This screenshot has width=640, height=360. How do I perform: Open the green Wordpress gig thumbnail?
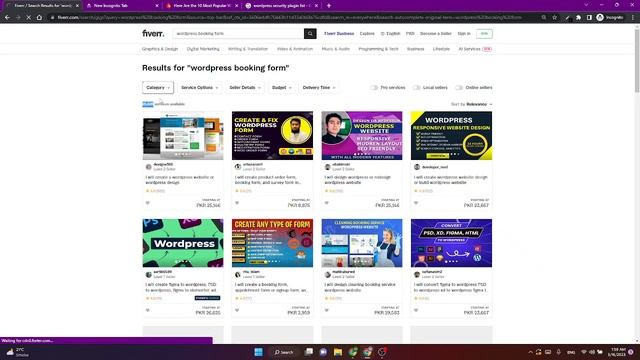[x=183, y=243]
